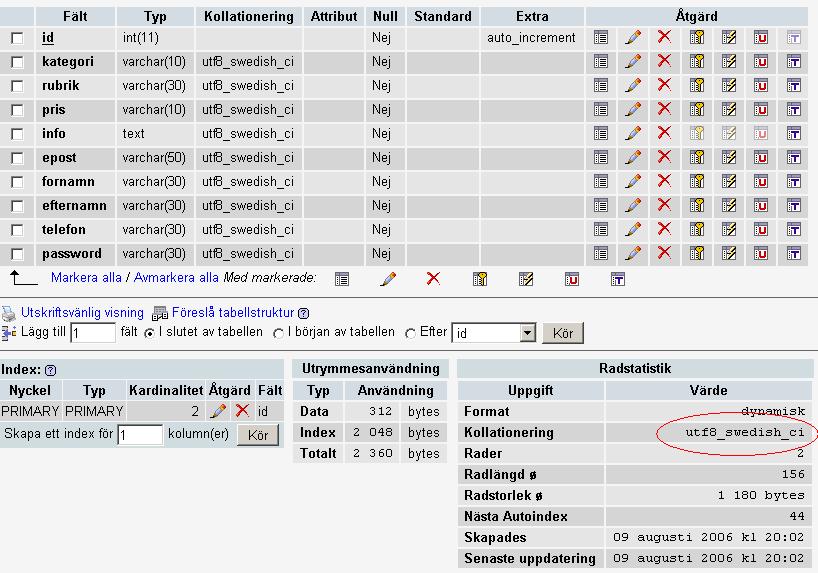Click the Nästa Autoindex value 44
The height and width of the screenshot is (573, 818).
click(797, 516)
